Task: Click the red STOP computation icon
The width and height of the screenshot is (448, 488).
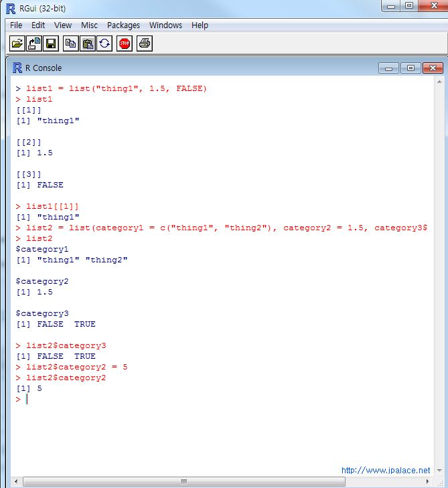Action: 125,44
